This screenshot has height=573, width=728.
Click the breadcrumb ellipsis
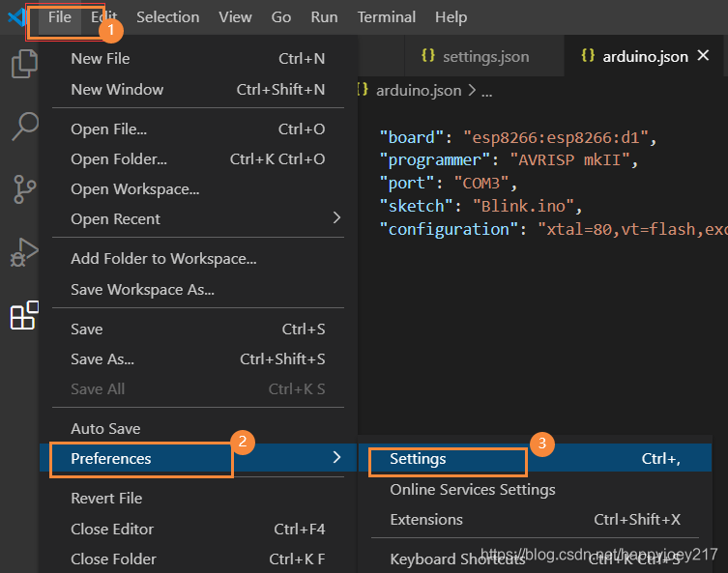point(486,92)
